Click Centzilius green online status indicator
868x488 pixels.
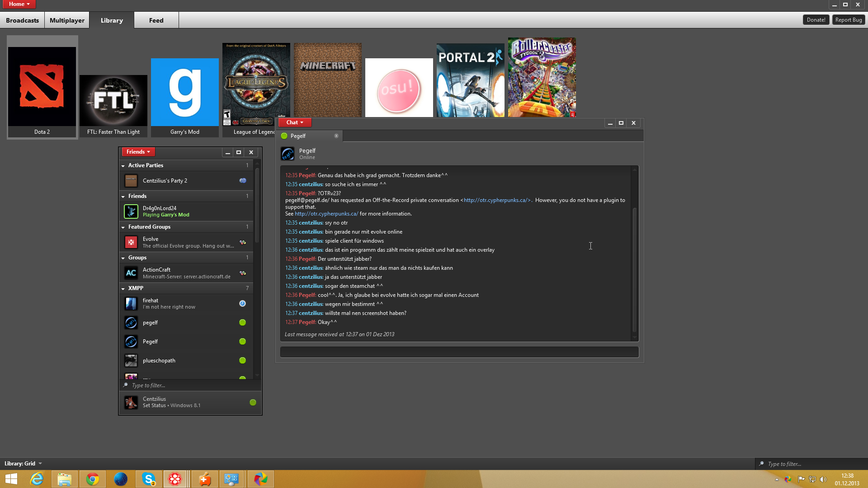253,403
